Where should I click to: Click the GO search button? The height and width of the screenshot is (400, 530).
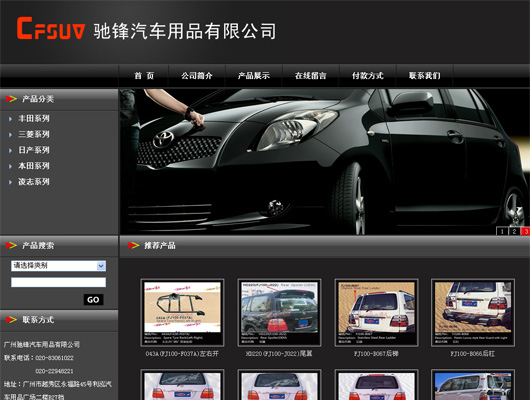click(93, 300)
